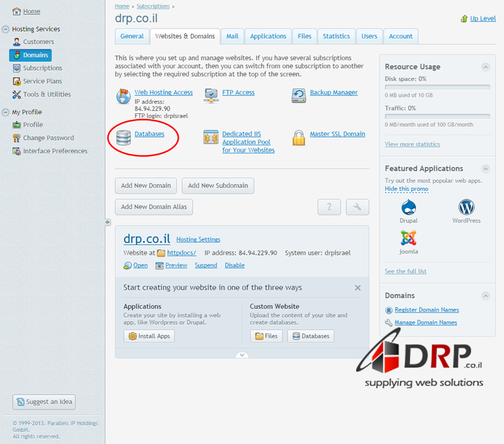Click the Install Apps button
The height and width of the screenshot is (444, 504).
pyautogui.click(x=149, y=336)
